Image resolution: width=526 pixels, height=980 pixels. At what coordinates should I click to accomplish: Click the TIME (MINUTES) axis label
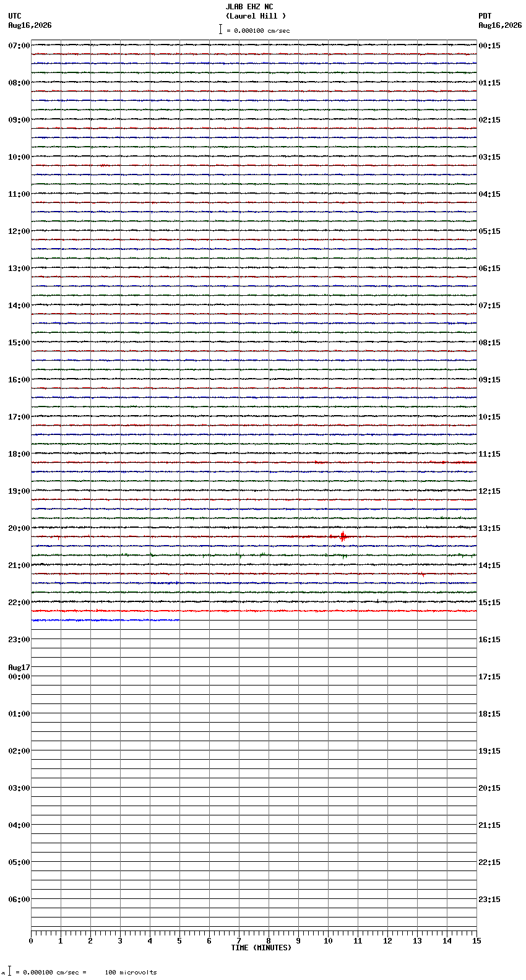(261, 948)
